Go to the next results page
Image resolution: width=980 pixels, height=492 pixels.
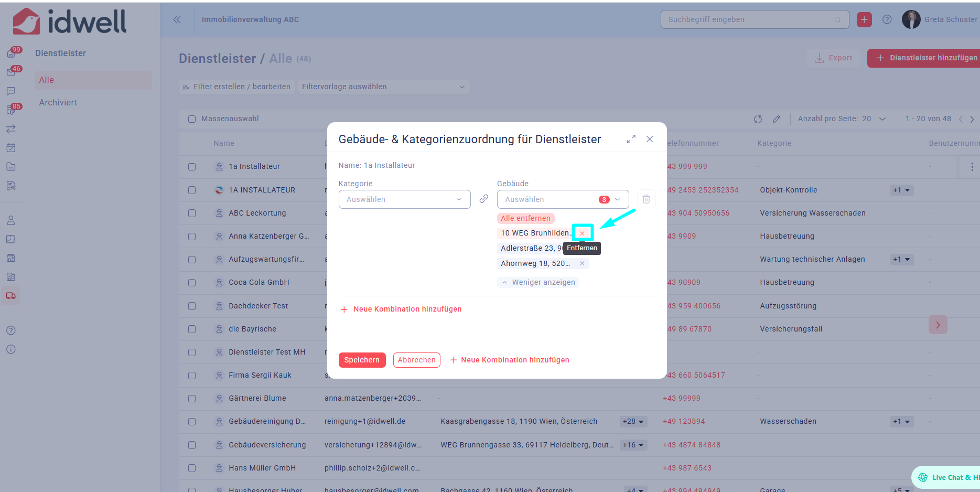972,119
